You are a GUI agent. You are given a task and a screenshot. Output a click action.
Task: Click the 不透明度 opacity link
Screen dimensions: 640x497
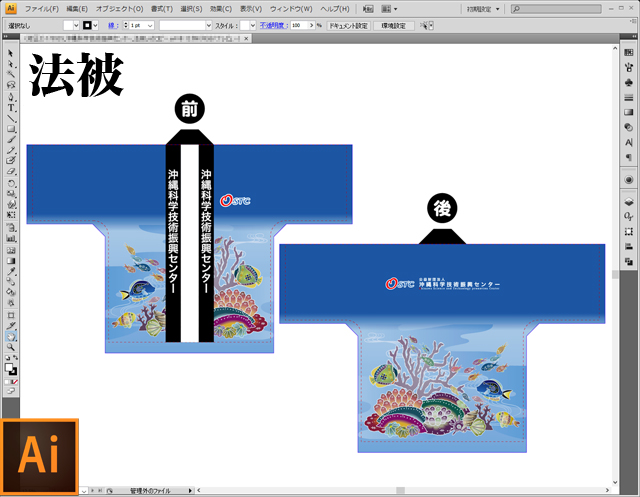[273, 25]
